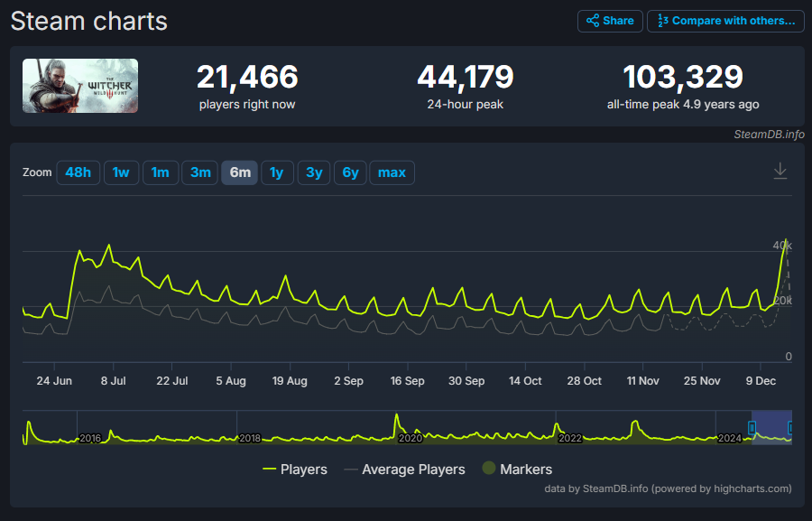Click the 28 Oct axis label
Screen dimensions: 812x521
point(584,381)
